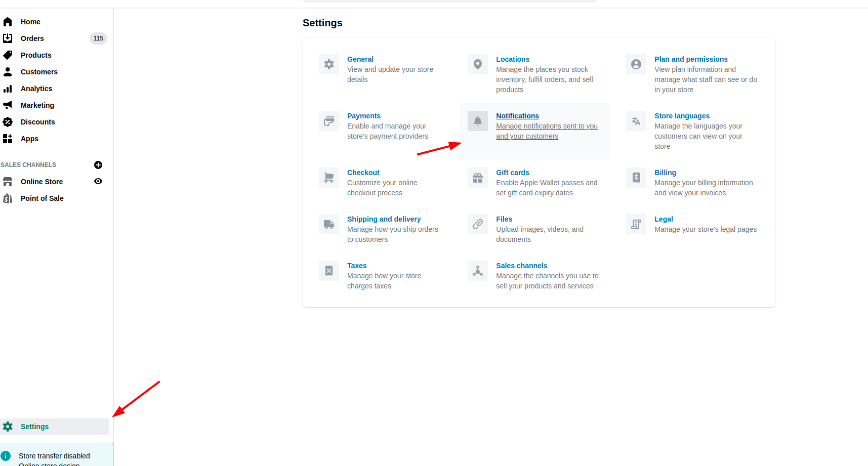868x466 pixels.
Task: Open the Store languages link
Action: point(682,116)
